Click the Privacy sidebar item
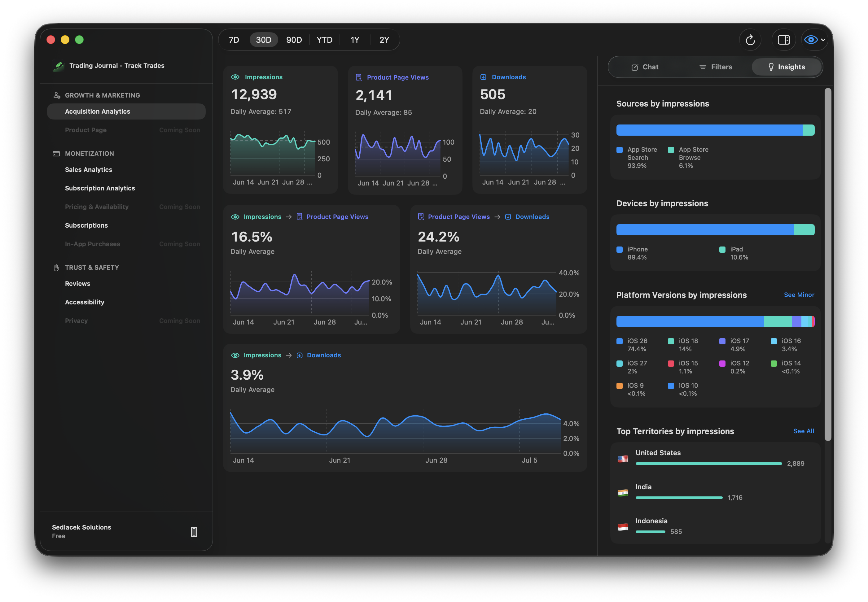Viewport: 868px width, 602px height. point(126,321)
